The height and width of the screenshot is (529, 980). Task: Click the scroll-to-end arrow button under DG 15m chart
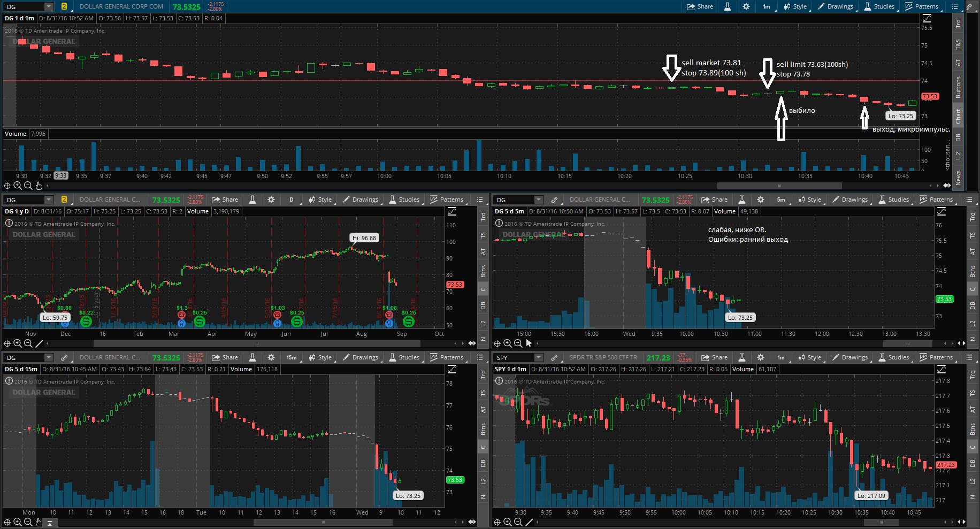pos(50,523)
